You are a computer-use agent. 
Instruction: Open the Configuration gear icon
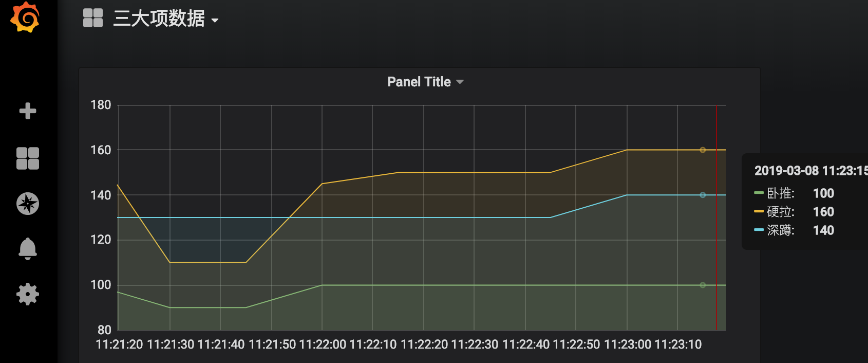(x=28, y=294)
